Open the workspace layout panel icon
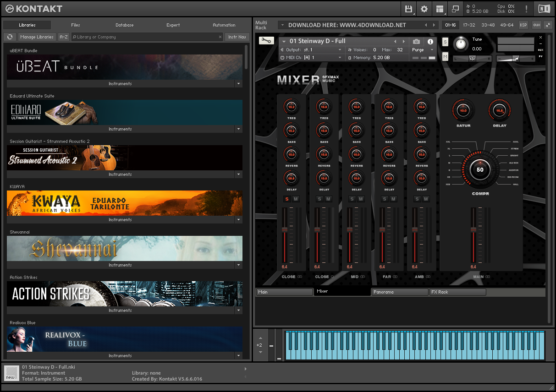Viewport: 556px width, 392px height. pyautogui.click(x=440, y=9)
